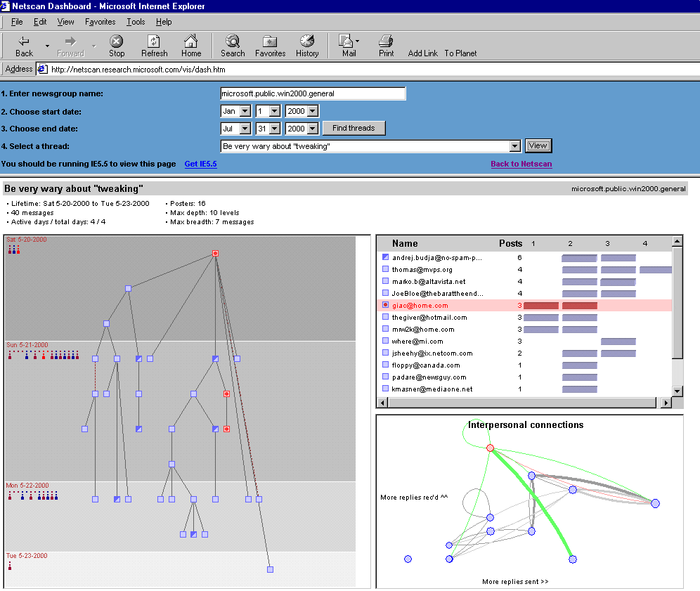Go to Home via toolbar icon

pos(190,42)
